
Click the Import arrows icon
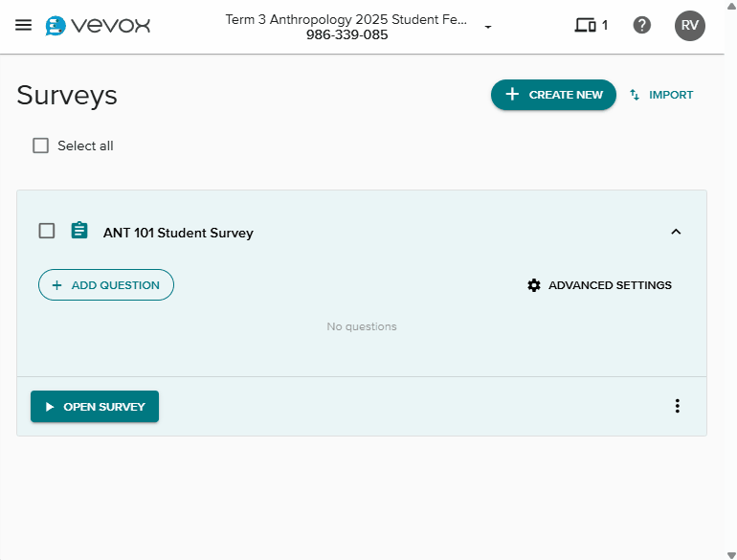click(x=635, y=95)
